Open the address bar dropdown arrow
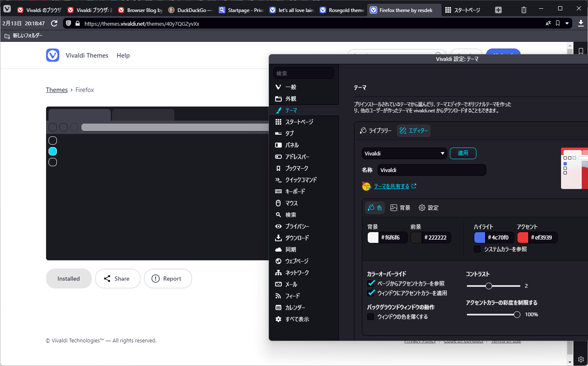 click(x=567, y=24)
